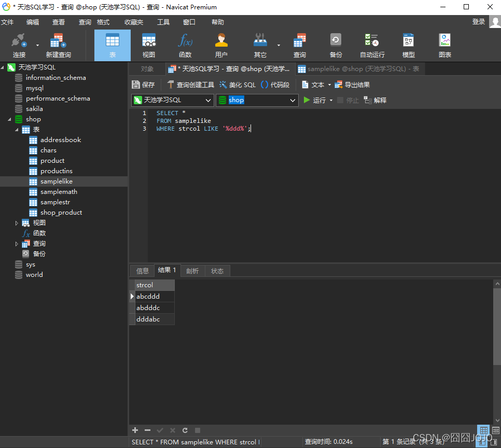Open the 查看 menu
This screenshot has width=501, height=448.
click(x=59, y=22)
